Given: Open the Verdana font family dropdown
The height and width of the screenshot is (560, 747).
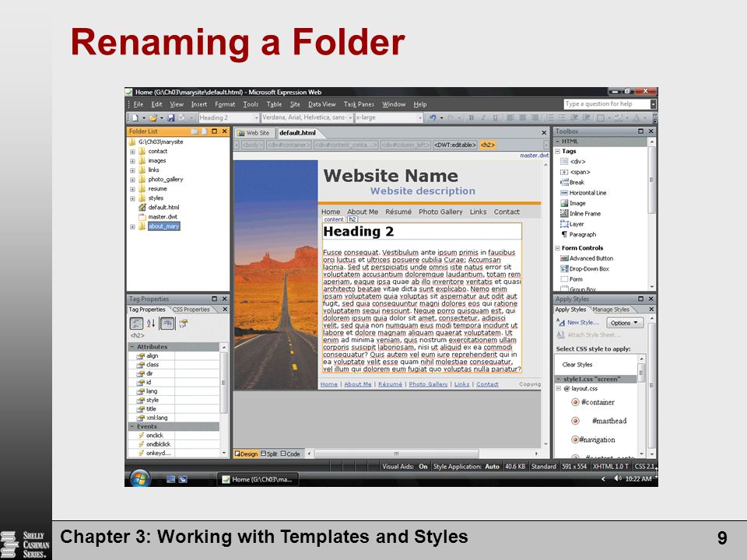Looking at the screenshot, I should tap(350, 117).
